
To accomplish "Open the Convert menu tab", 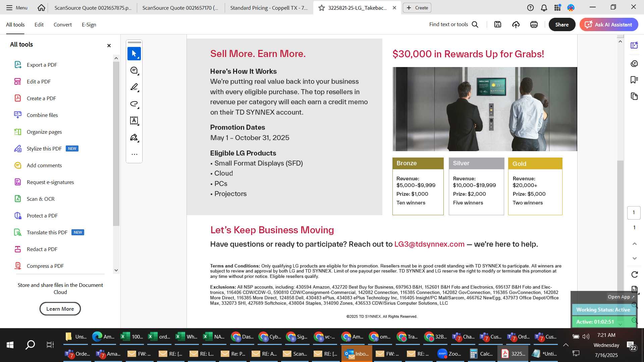I will (x=63, y=24).
